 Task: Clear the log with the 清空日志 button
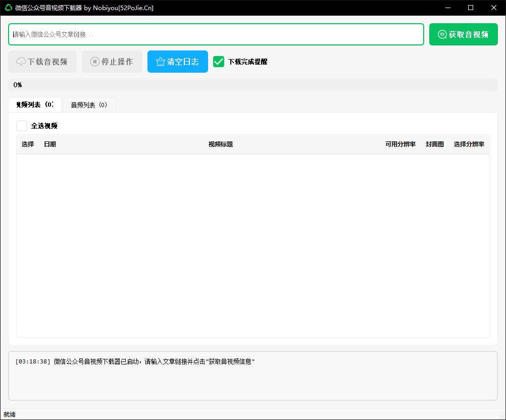click(177, 61)
